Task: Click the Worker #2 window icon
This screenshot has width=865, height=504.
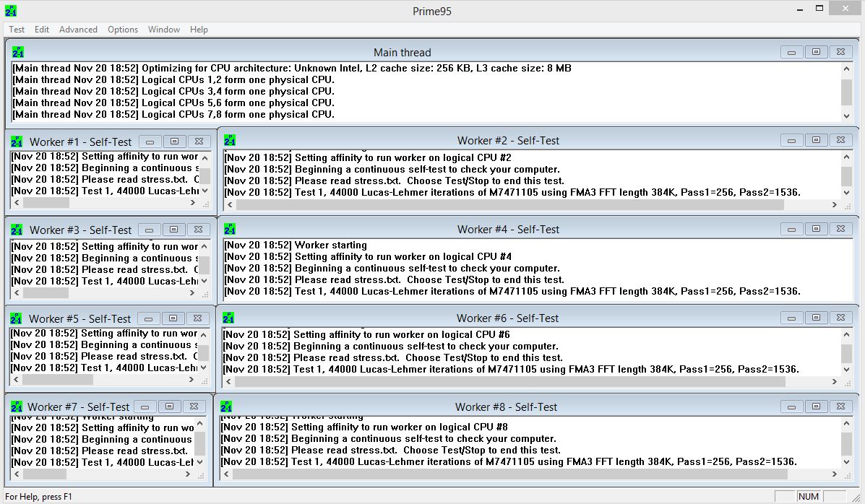Action: (x=230, y=140)
